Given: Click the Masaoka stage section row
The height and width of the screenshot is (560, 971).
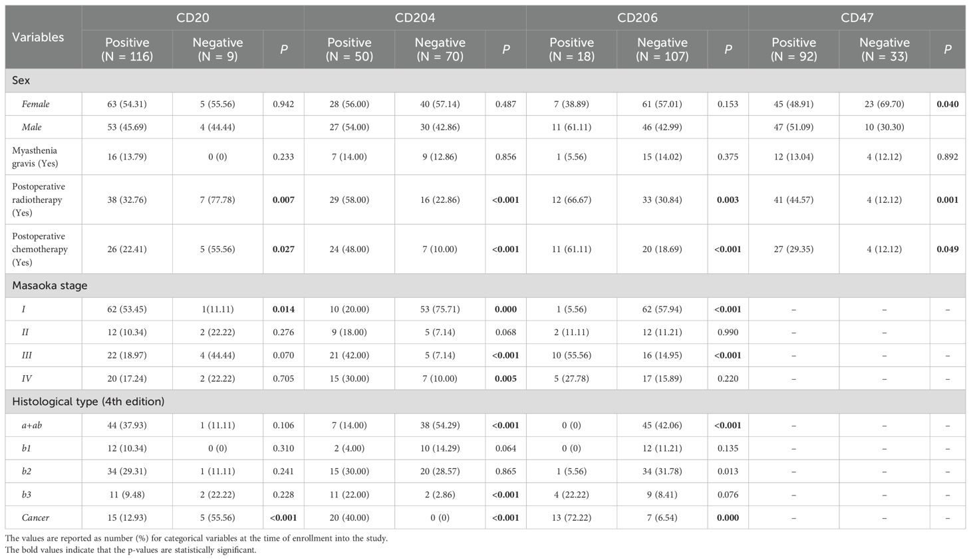Looking at the screenshot, I should pos(50,285).
